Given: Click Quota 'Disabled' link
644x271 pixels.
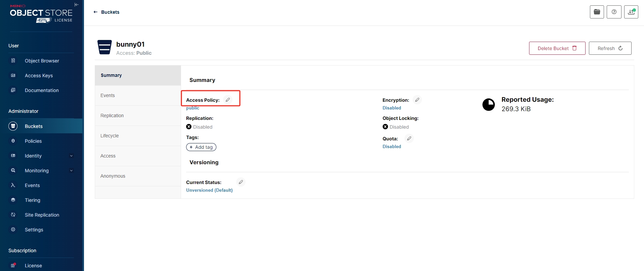Looking at the screenshot, I should click(x=392, y=146).
